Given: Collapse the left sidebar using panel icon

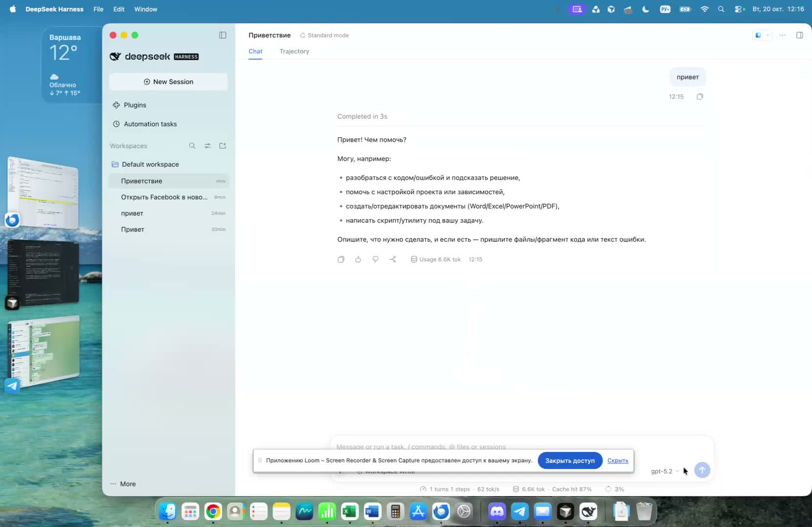Looking at the screenshot, I should pyautogui.click(x=223, y=35).
